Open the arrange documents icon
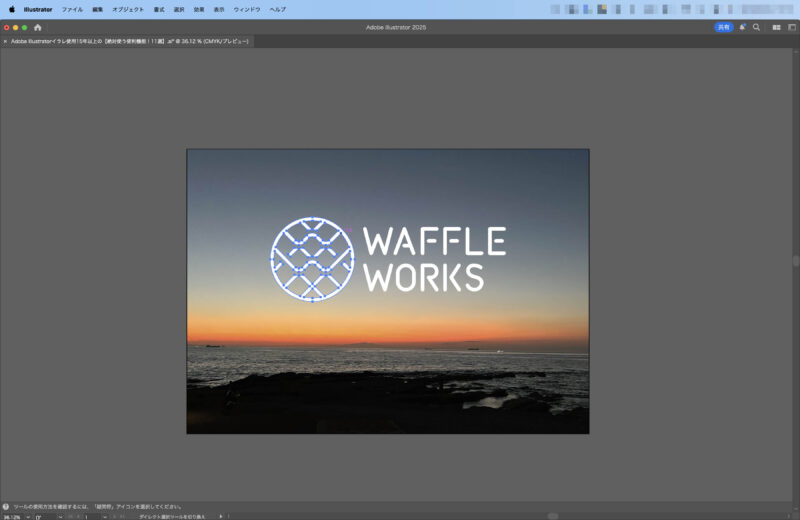Image resolution: width=800 pixels, height=520 pixels. (x=776, y=27)
